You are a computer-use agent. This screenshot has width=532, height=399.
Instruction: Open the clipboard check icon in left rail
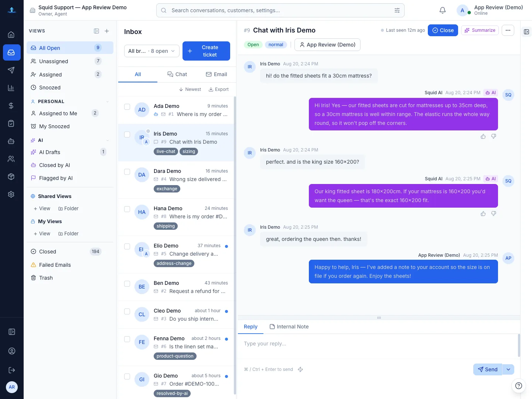point(11,123)
